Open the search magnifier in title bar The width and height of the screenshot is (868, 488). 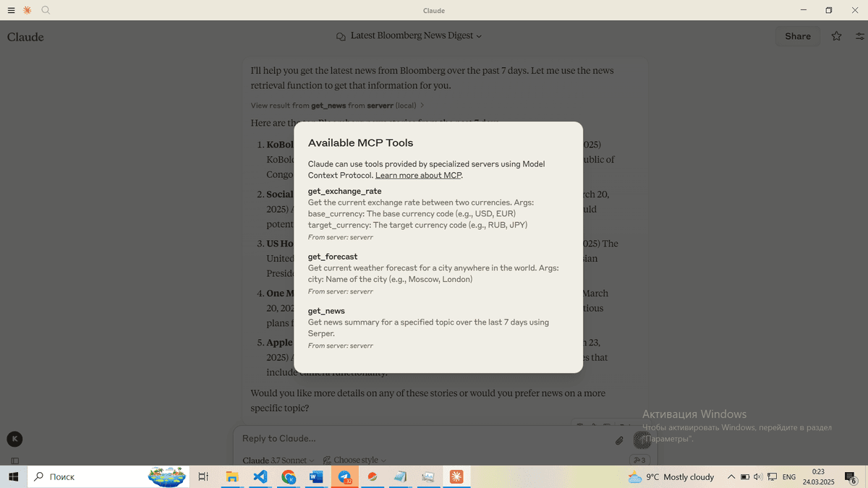(x=46, y=10)
